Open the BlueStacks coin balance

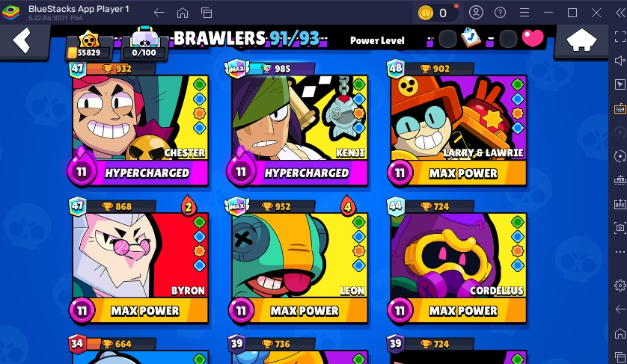pyautogui.click(x=434, y=13)
